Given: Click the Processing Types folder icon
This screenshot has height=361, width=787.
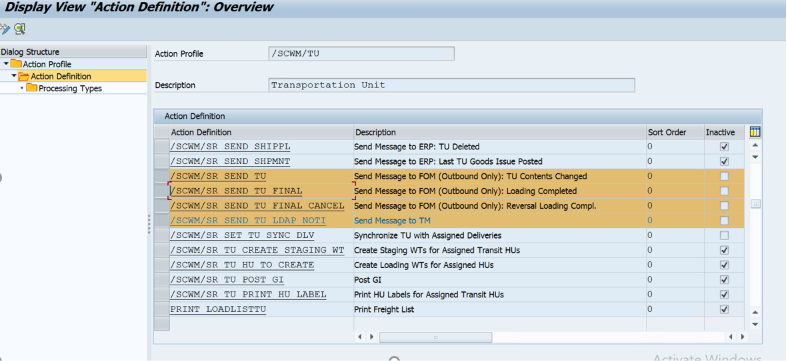Looking at the screenshot, I should pos(32,88).
